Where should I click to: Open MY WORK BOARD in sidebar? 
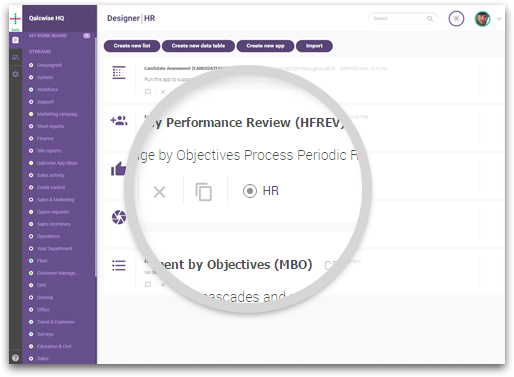point(48,35)
